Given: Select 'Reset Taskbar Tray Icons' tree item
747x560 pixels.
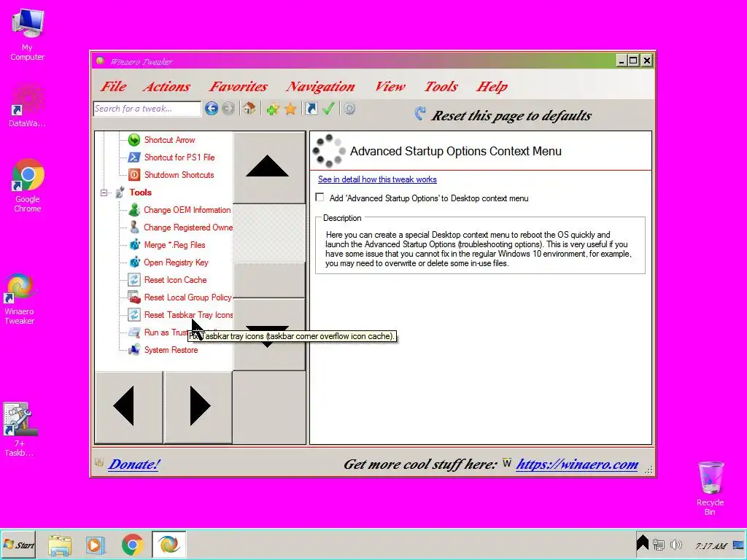Looking at the screenshot, I should (188, 315).
